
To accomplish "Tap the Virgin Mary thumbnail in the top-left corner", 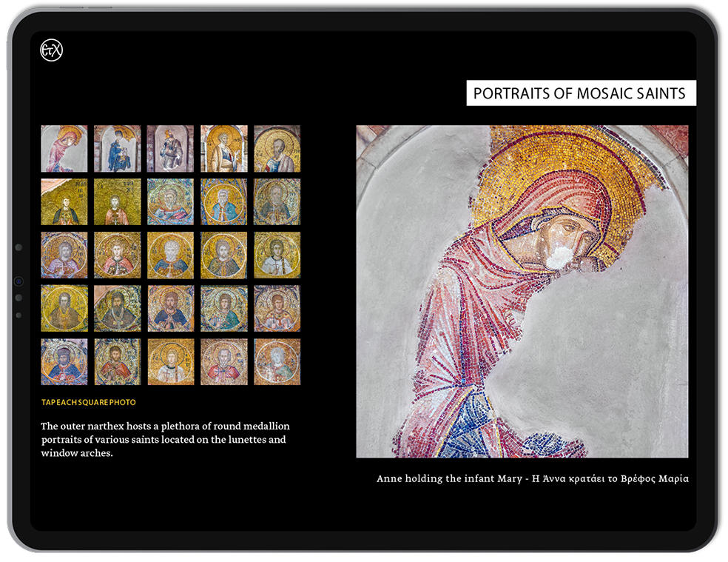I will point(64,148).
